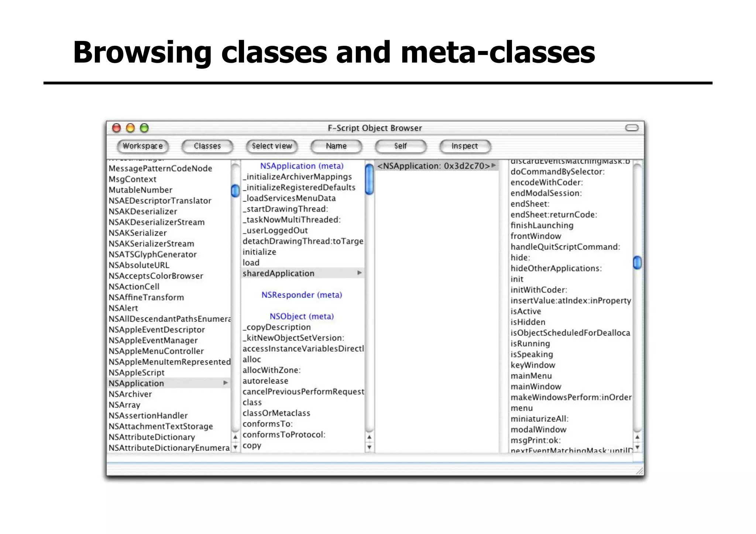This screenshot has height=534, width=756.
Task: Select NSAffineTransform class
Action: point(146,297)
